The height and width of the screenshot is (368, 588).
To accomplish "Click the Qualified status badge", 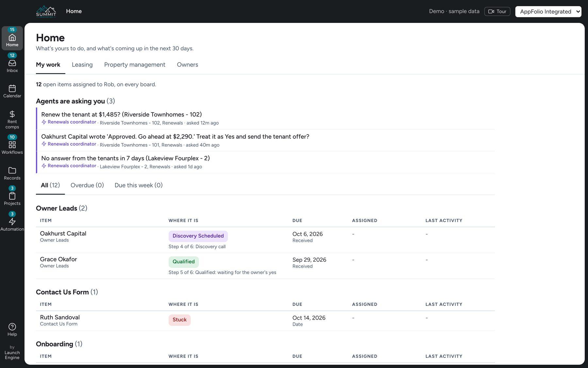I will (184, 262).
